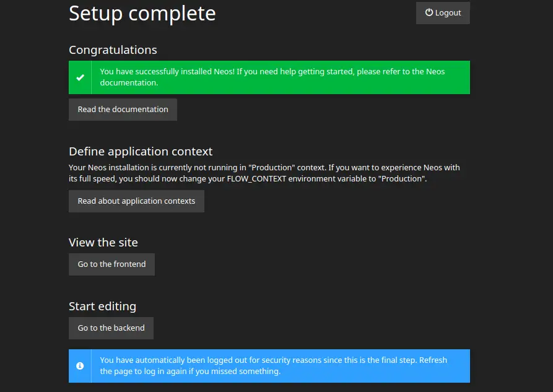Click the paragraph about Production context
Screen dimensions: 553x392
click(264, 173)
